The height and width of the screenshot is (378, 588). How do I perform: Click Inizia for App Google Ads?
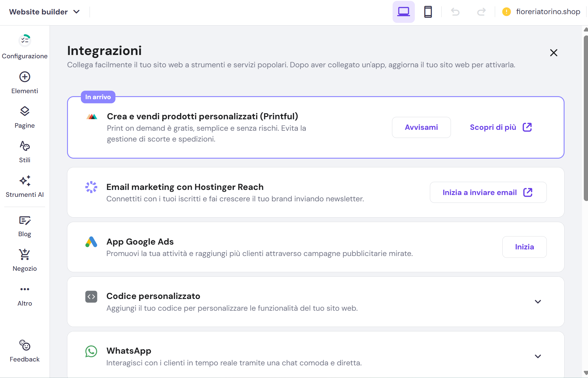[x=524, y=247]
